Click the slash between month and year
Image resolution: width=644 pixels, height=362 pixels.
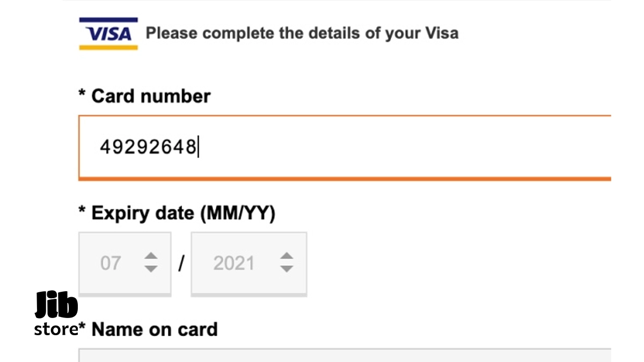181,263
